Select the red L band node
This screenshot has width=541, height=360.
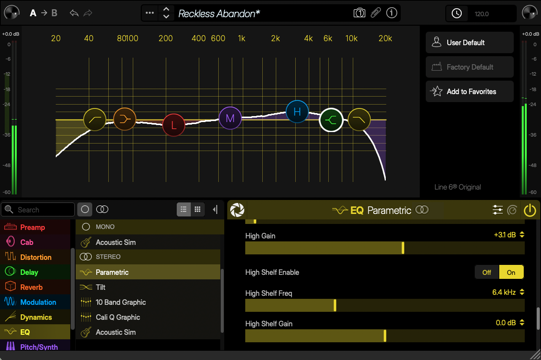tap(174, 125)
